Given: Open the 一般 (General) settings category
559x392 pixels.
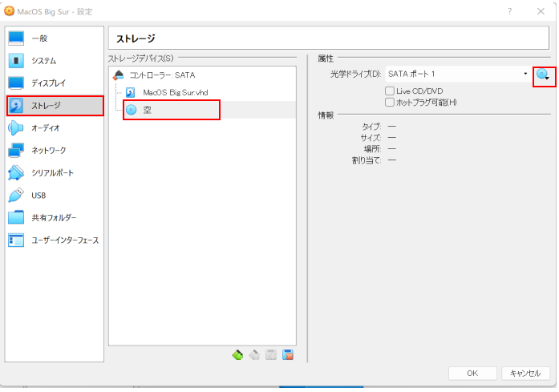Looking at the screenshot, I should point(55,38).
